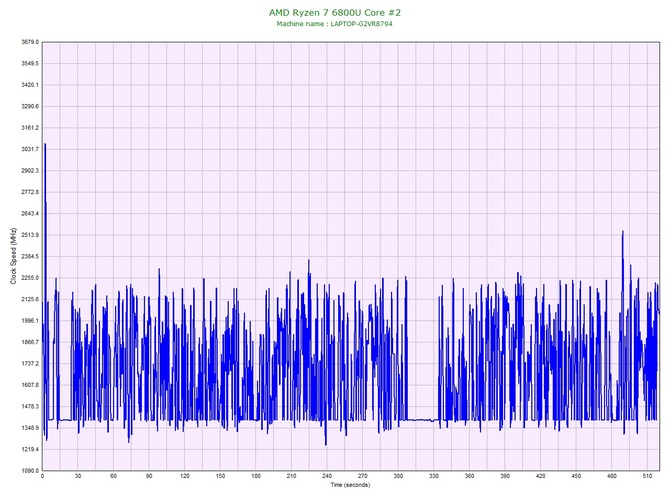This screenshot has height=502, width=670.
Task: Click the 1737.2 y-axis value
Action: click(x=30, y=364)
